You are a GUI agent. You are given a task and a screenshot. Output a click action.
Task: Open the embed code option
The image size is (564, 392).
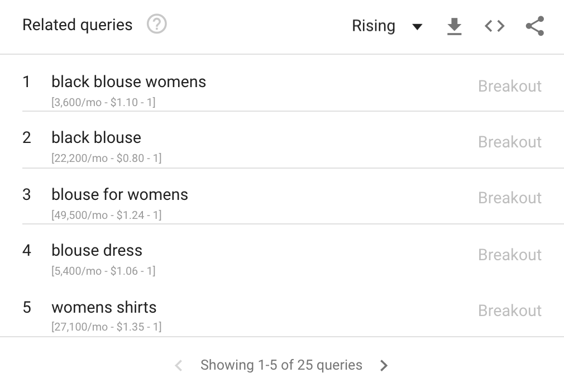tap(494, 26)
